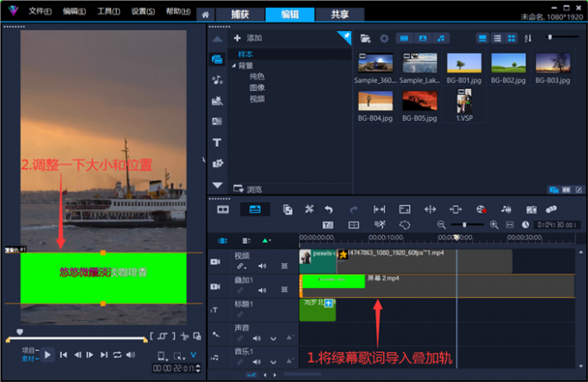Mute the 视频 track
The image size is (588, 382).
[x=262, y=266]
